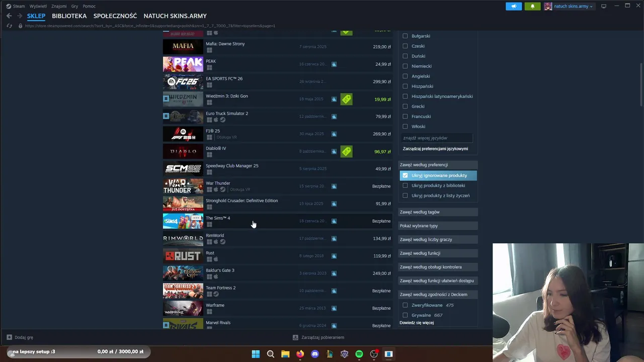Go forward with the right arrow
Screen dimensions: 644x362
click(x=20, y=16)
